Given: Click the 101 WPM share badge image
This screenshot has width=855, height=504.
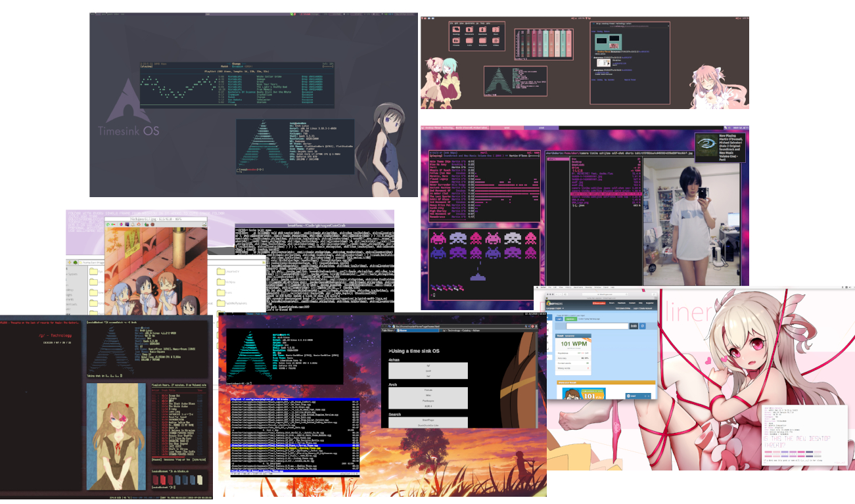Looking at the screenshot, I should pos(584,393).
